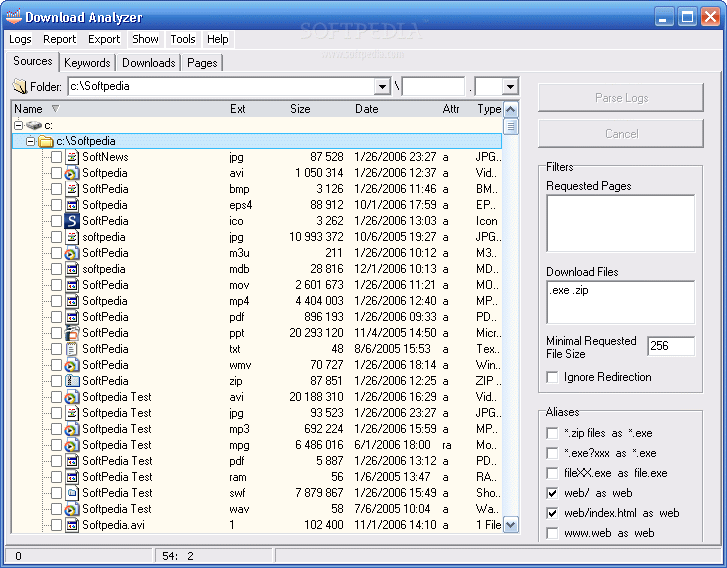The width and height of the screenshot is (727, 568).
Task: Click the Download Files text box
Action: [x=620, y=302]
